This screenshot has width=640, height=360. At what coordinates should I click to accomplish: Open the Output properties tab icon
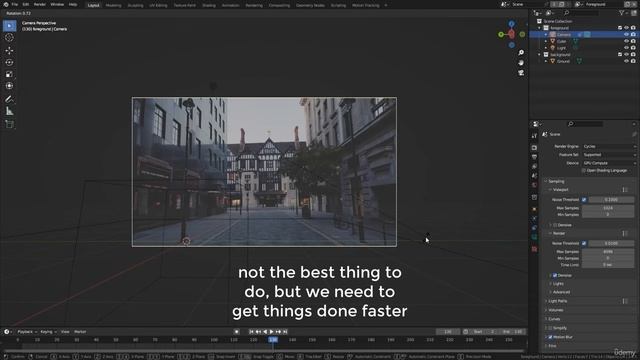(x=534, y=157)
